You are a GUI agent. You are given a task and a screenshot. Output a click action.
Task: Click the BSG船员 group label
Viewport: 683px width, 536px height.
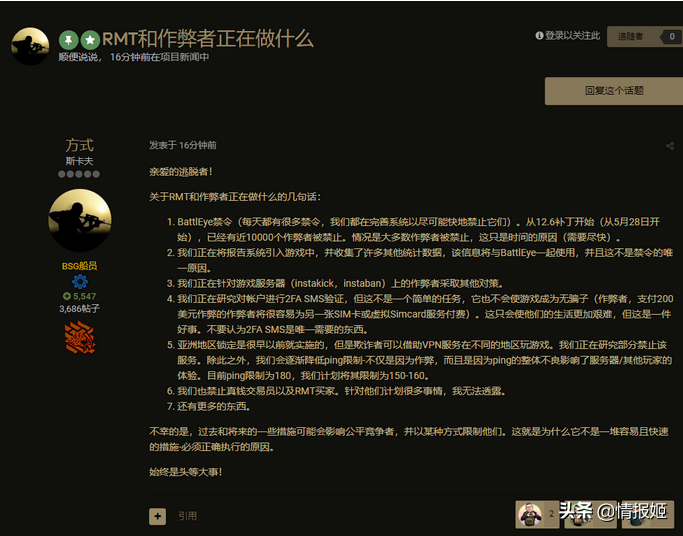click(x=79, y=266)
